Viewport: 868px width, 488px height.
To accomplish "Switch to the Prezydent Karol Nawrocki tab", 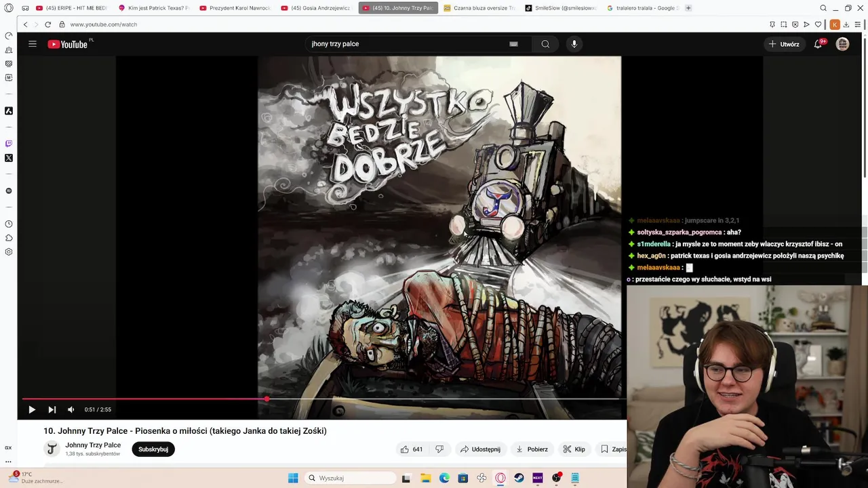I will pyautogui.click(x=235, y=8).
